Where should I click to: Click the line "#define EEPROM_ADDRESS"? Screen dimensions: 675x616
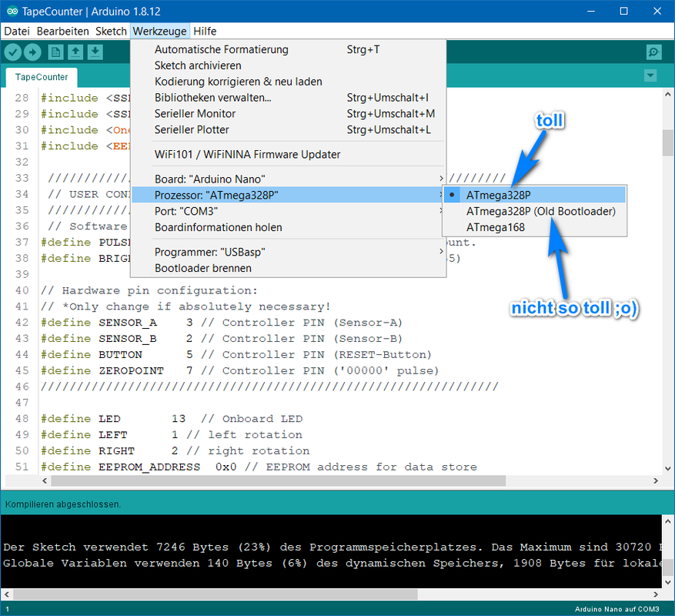[x=259, y=467]
